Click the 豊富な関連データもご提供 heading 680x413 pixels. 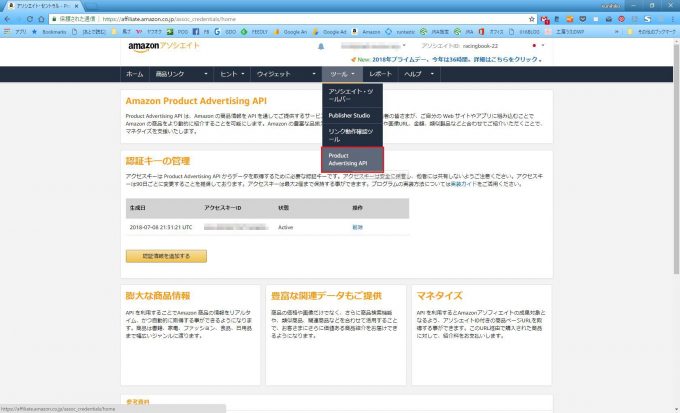click(326, 296)
